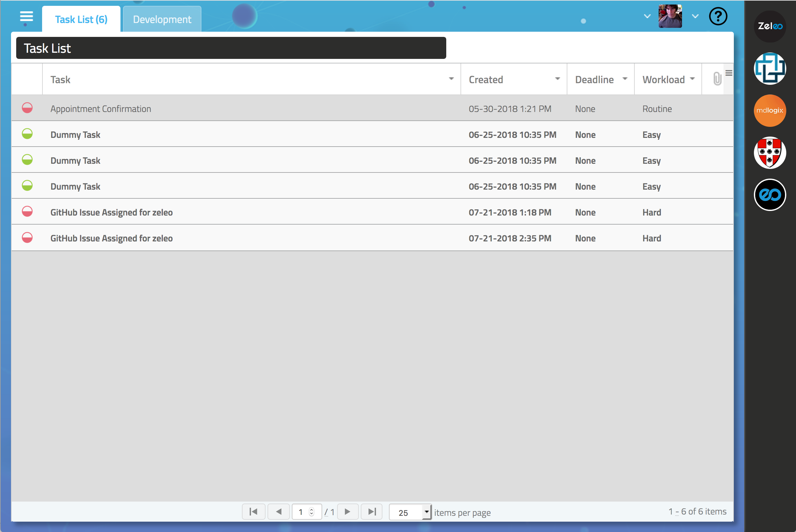Select the mdlogix organization icon
796x532 pixels.
769,110
